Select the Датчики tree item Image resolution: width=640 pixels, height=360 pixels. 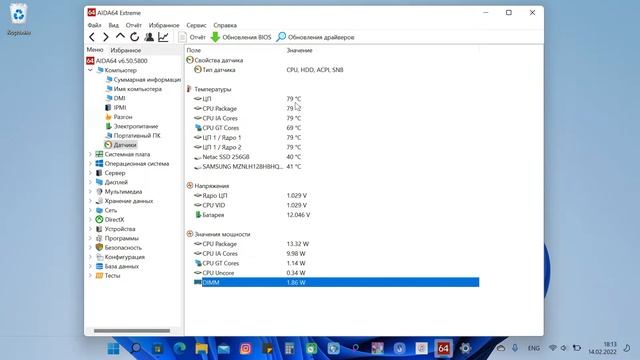coord(120,145)
